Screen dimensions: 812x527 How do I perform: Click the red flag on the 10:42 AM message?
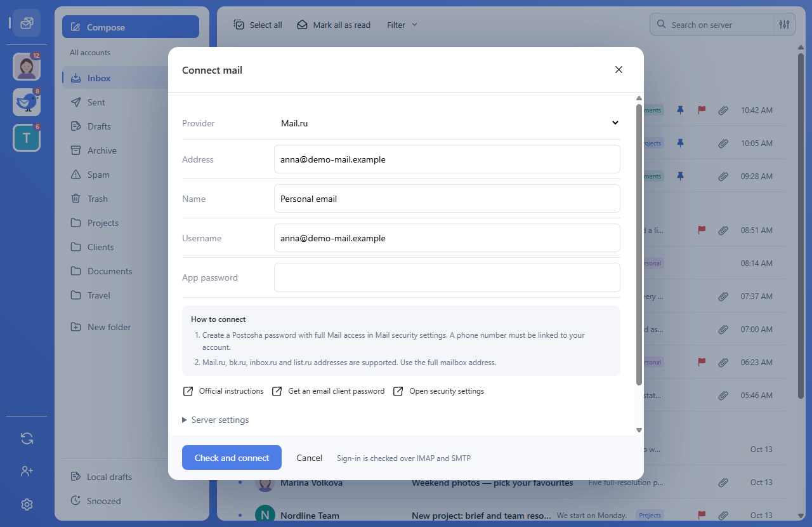tap(702, 110)
